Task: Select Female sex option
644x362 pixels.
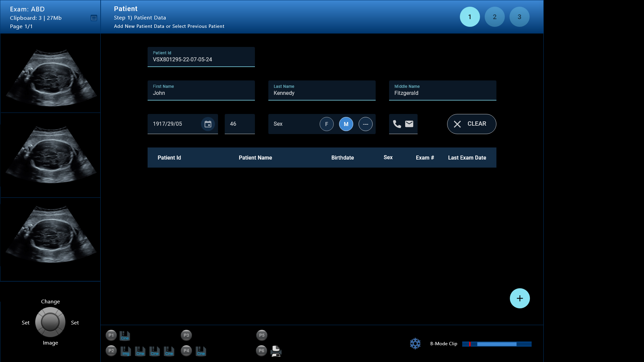Action: point(326,124)
